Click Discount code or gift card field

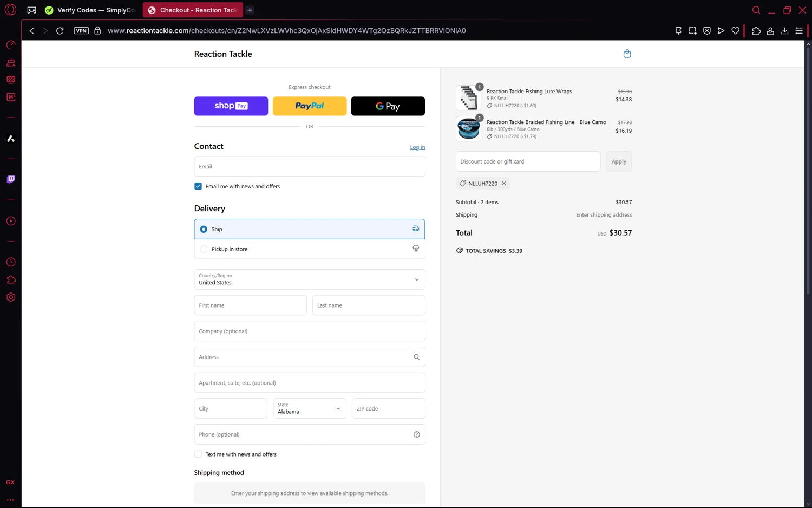click(x=528, y=161)
